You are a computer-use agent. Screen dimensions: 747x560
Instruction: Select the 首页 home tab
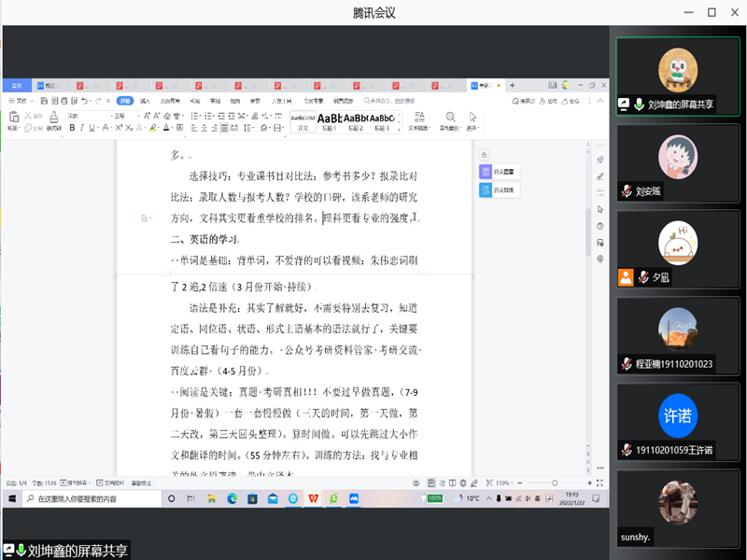pyautogui.click(x=17, y=86)
